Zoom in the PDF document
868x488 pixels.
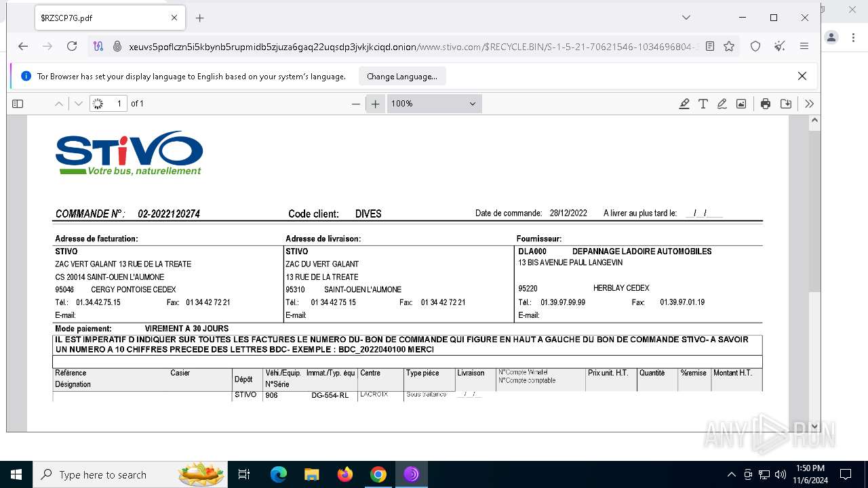375,104
